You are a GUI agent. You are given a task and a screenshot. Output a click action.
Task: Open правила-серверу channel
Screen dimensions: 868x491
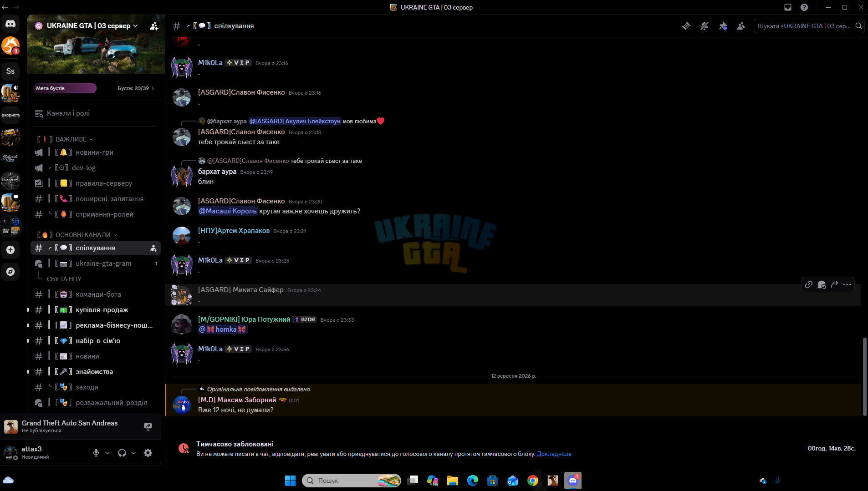[96, 183]
